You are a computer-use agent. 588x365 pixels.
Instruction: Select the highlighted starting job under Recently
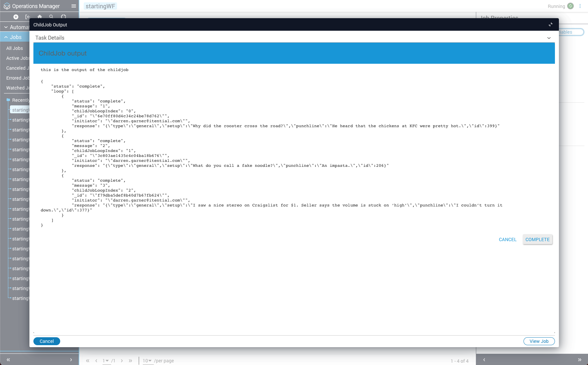click(20, 110)
